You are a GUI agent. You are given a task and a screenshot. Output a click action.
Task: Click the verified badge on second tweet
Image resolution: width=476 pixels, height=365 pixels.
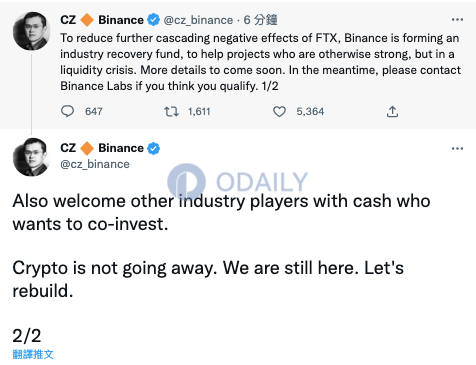click(153, 148)
